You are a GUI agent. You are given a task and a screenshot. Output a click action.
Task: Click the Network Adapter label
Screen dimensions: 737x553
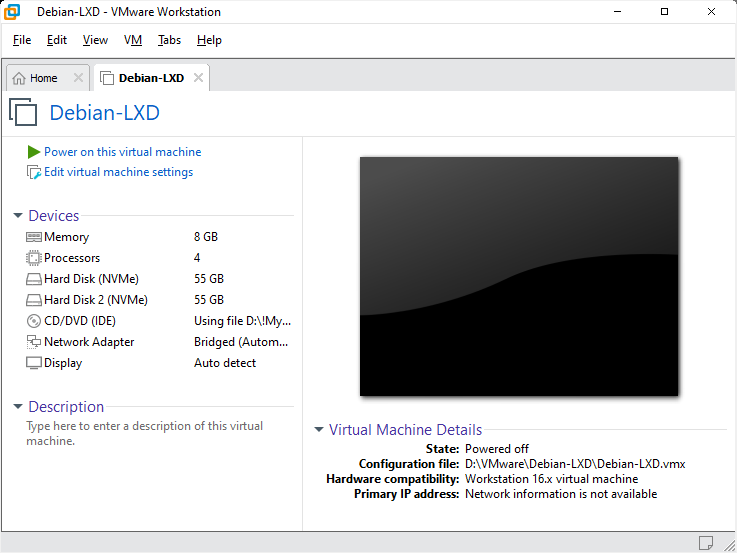click(89, 342)
